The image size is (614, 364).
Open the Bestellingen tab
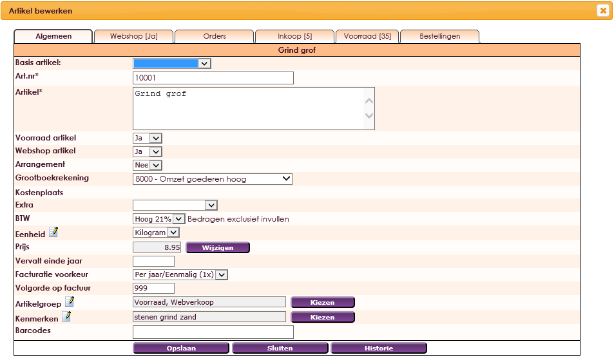[x=440, y=36]
